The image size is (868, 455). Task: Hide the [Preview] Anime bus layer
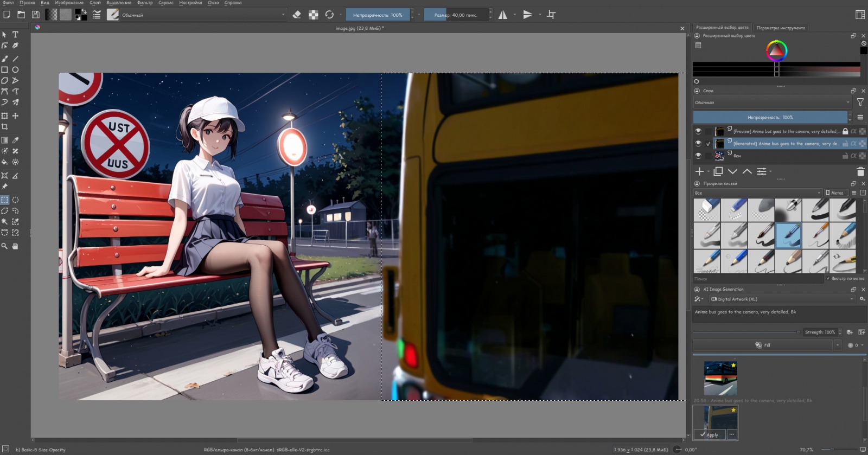(x=698, y=131)
